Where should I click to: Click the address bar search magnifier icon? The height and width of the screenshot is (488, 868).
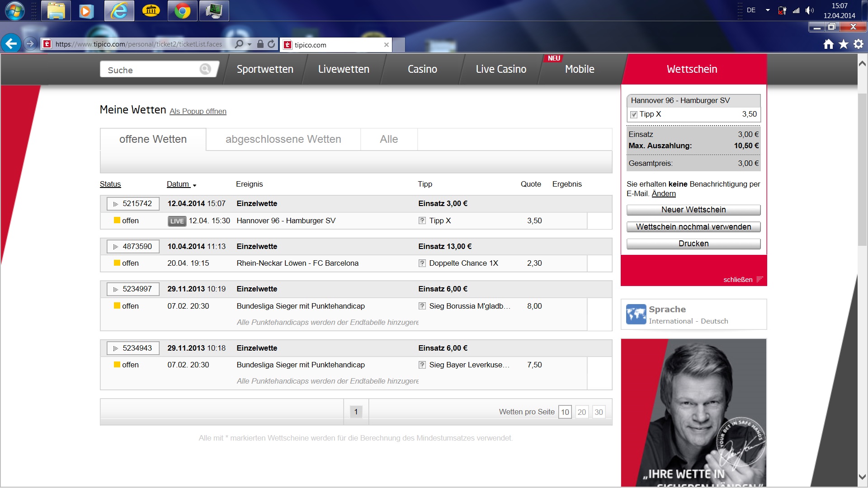[239, 44]
